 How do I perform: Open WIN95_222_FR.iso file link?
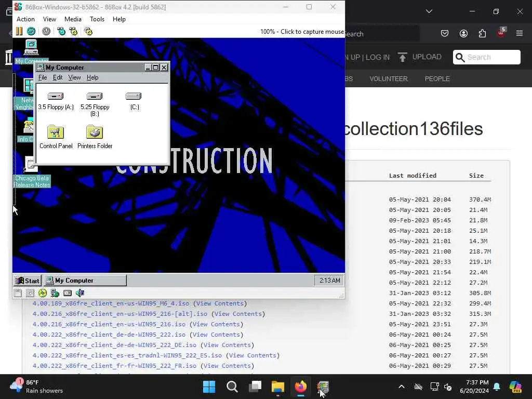(115, 366)
